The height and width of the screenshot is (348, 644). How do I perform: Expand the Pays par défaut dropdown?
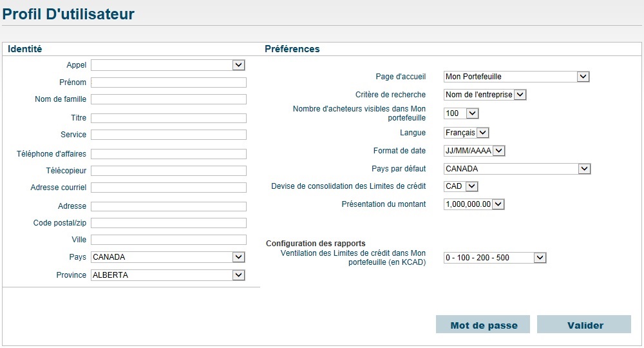[x=517, y=169]
